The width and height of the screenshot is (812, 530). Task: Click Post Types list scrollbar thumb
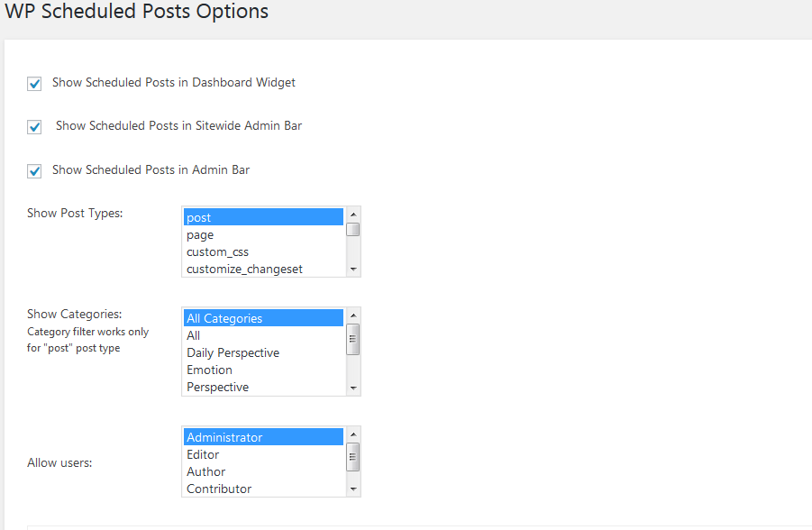pyautogui.click(x=353, y=229)
